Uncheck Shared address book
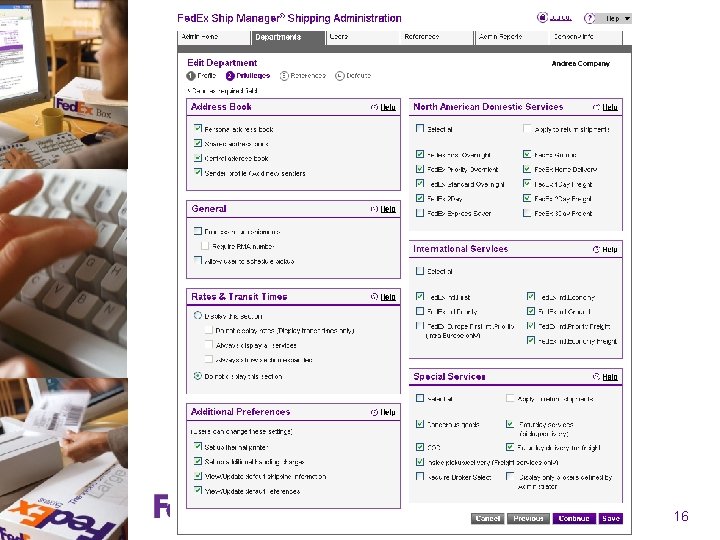The height and width of the screenshot is (540, 720). tap(198, 143)
